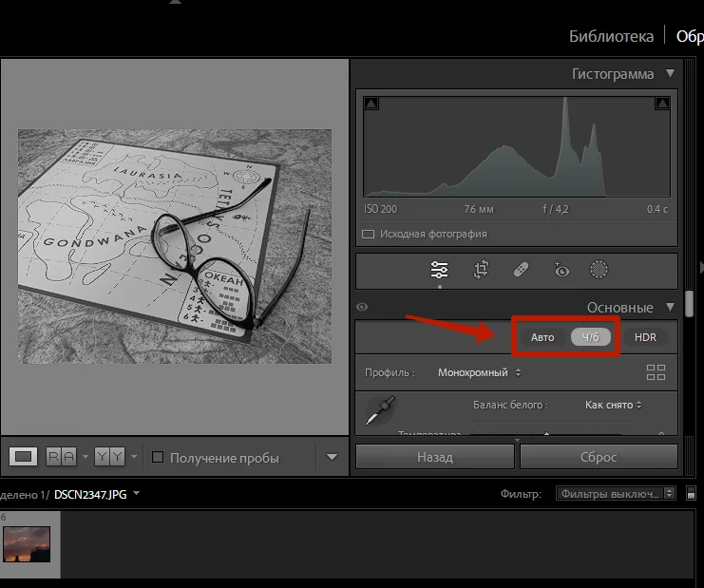Select the Healing bandage tool
Image resolution: width=704 pixels, height=588 pixels.
[522, 270]
